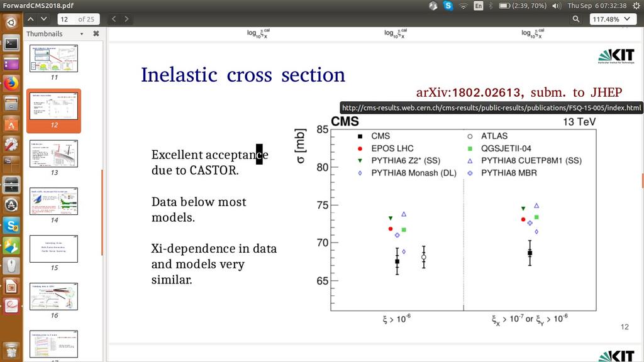Click the 'Inelastic cross section' slide title
Image resolution: width=644 pixels, height=362 pixels.
pyautogui.click(x=243, y=75)
